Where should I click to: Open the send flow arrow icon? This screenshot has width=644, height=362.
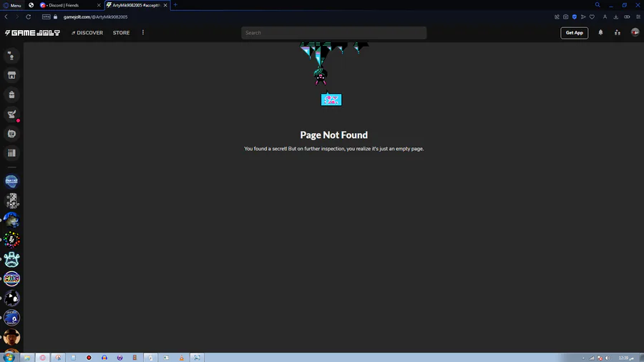(x=583, y=17)
